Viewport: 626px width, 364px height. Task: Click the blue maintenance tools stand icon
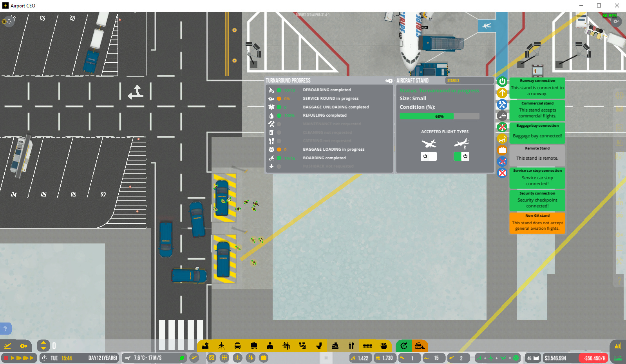[502, 105]
